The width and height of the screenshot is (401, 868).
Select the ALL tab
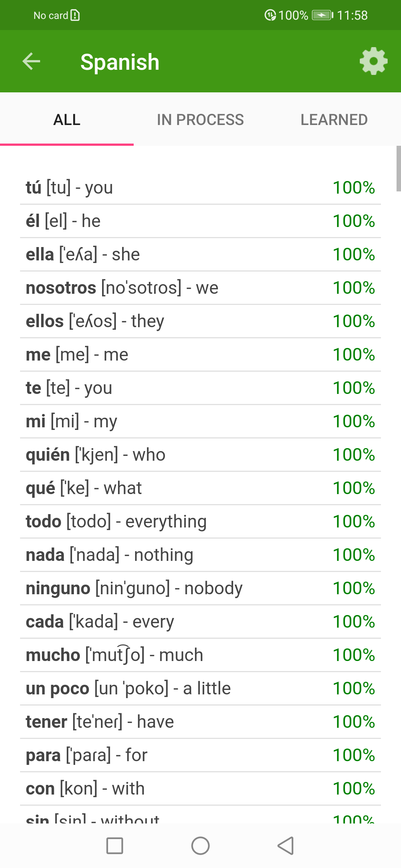[x=67, y=119]
